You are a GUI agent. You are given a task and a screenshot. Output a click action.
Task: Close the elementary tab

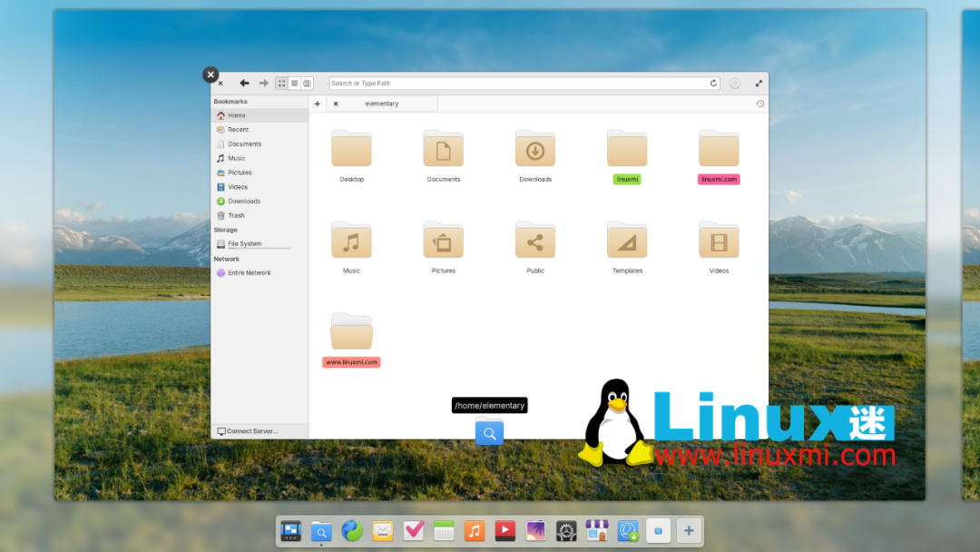(336, 103)
